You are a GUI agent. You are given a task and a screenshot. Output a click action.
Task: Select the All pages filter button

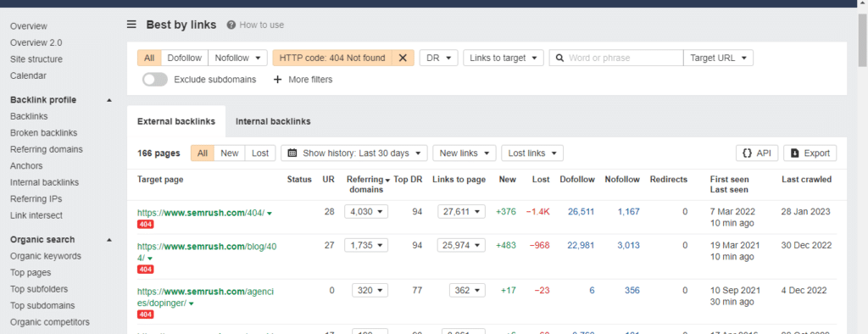pyautogui.click(x=203, y=153)
